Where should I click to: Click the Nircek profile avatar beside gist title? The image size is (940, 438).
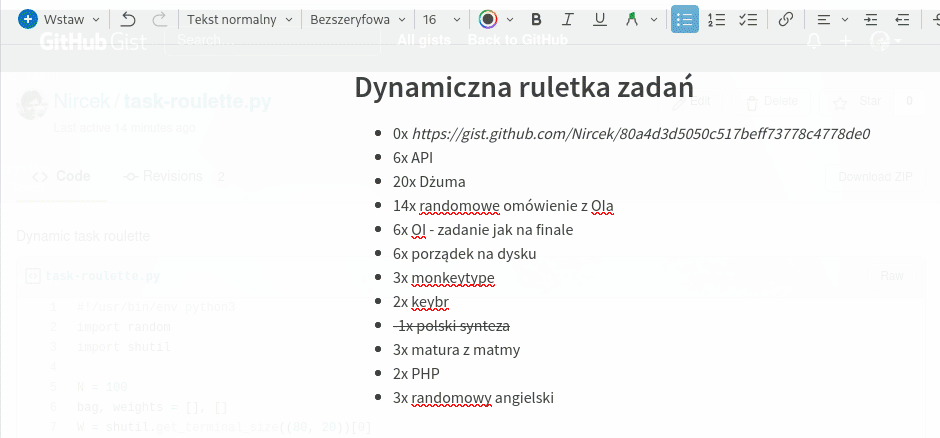32,105
